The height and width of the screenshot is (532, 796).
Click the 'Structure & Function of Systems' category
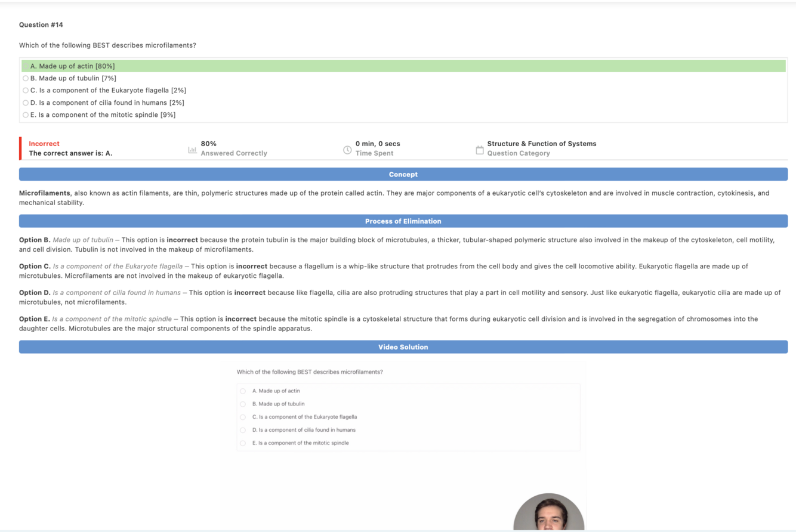[x=542, y=144]
